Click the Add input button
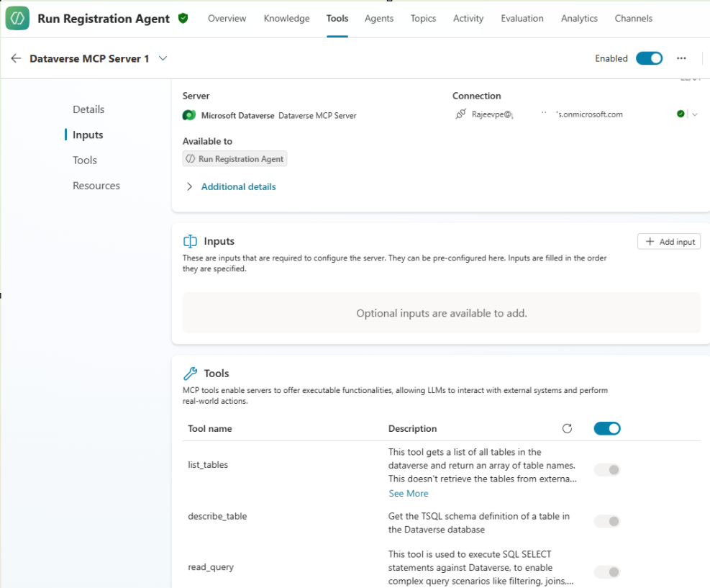The width and height of the screenshot is (710, 588). coord(669,242)
